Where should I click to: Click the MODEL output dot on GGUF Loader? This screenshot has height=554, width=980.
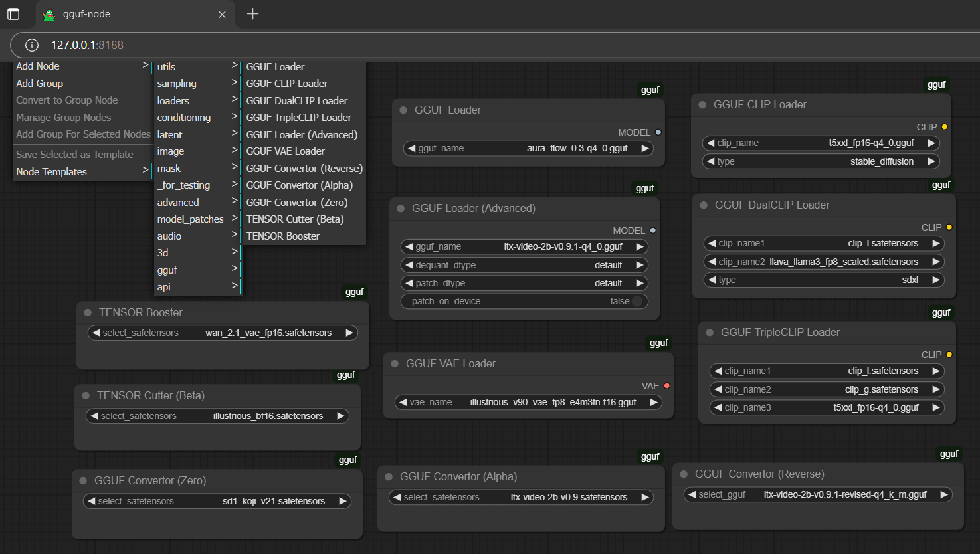point(657,132)
